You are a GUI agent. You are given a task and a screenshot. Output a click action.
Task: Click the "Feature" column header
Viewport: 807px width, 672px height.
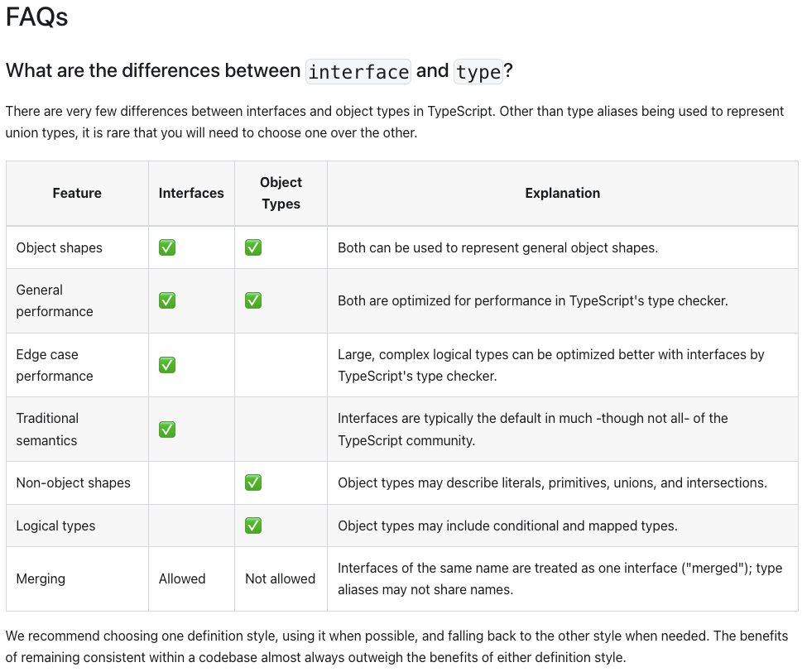77,193
